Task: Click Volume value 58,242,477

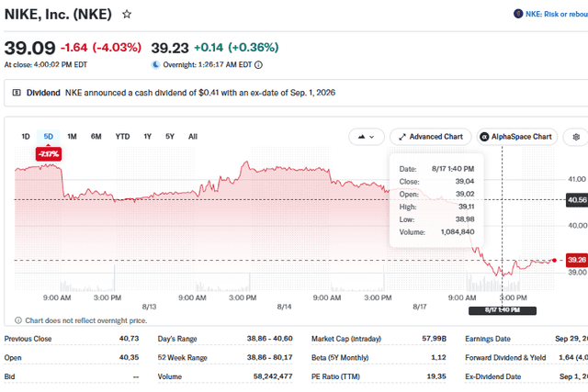Action: coord(273,376)
